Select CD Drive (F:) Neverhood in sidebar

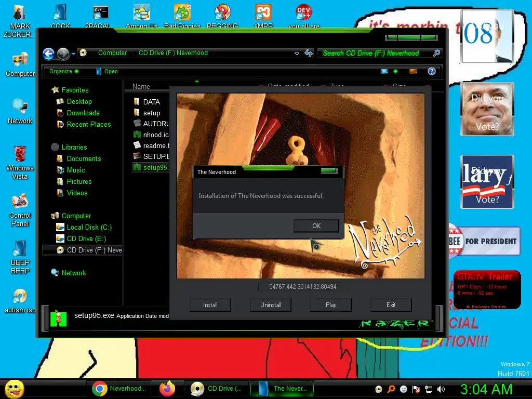(x=83, y=250)
